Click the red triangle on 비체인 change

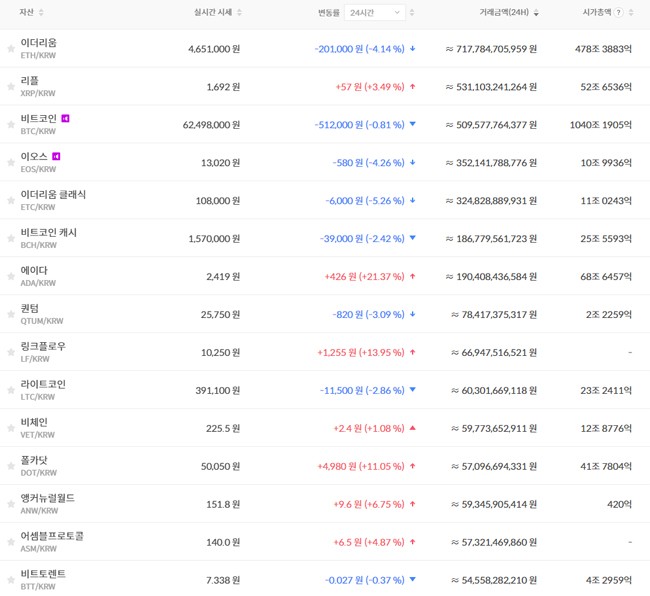point(412,428)
